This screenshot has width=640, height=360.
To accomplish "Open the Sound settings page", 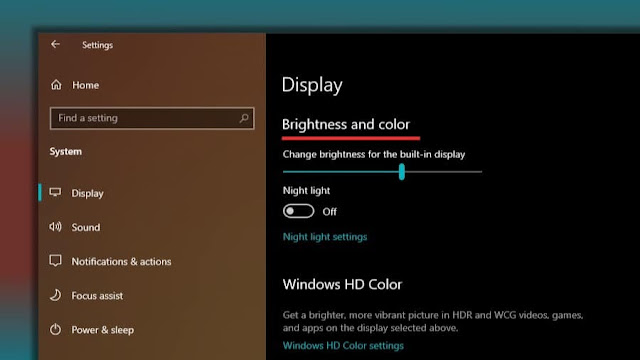I will [86, 227].
